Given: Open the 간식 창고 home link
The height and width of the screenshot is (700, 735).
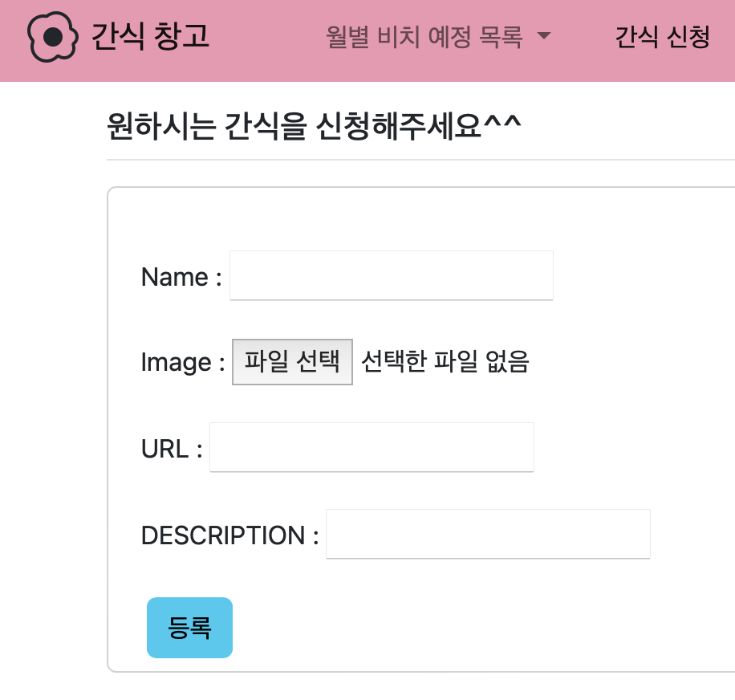Looking at the screenshot, I should click(150, 36).
